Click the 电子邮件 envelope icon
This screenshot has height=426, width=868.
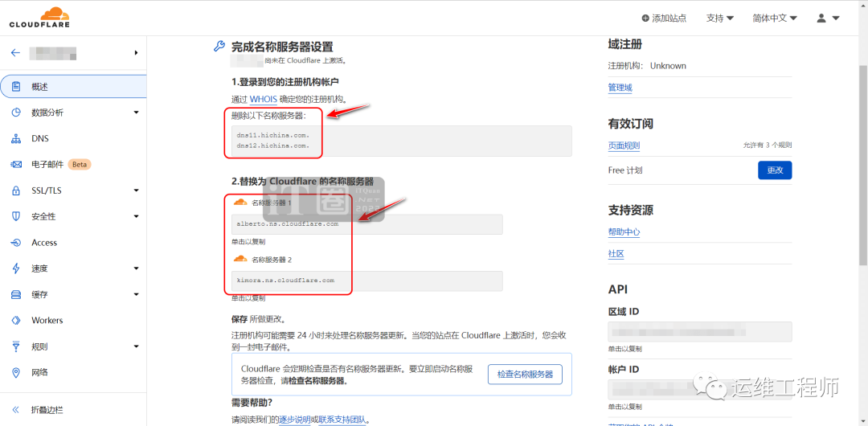pos(16,165)
